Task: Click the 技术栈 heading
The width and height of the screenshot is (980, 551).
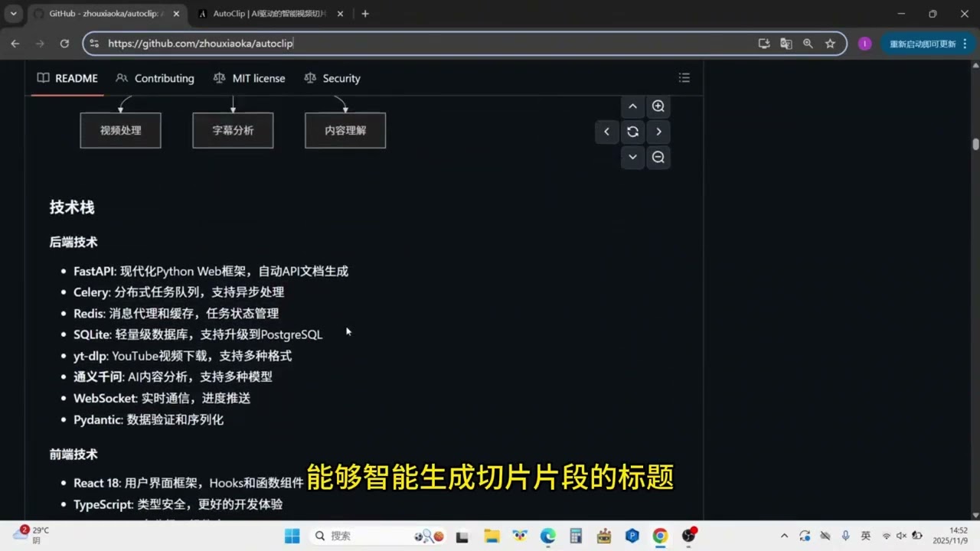Action: click(x=72, y=207)
